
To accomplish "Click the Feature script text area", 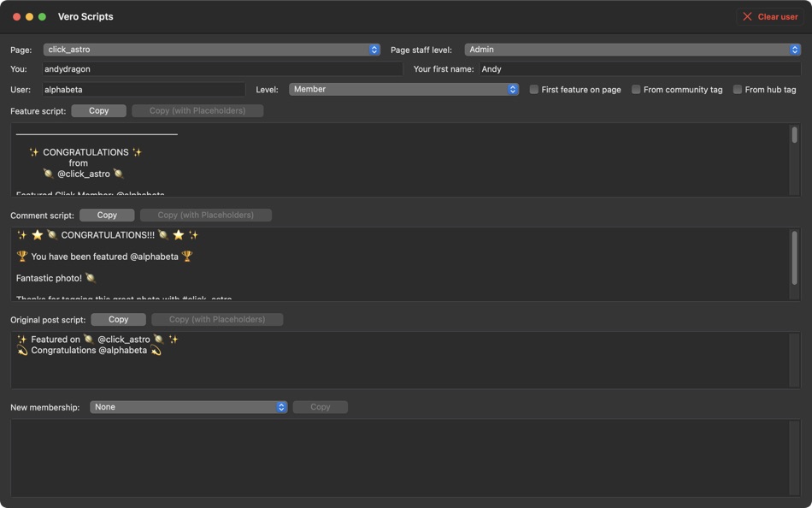I will point(402,162).
